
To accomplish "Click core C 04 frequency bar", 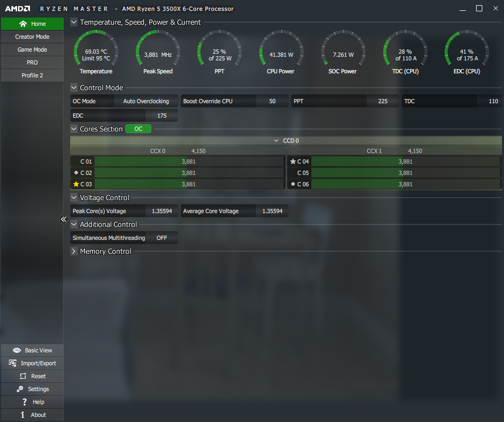I will point(406,161).
